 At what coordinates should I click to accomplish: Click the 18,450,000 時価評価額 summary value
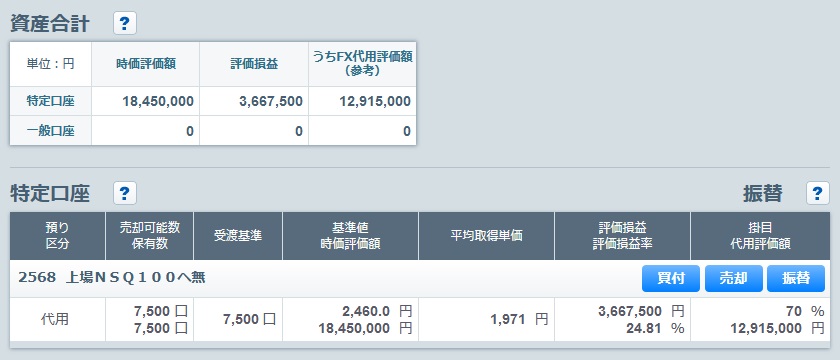click(158, 101)
